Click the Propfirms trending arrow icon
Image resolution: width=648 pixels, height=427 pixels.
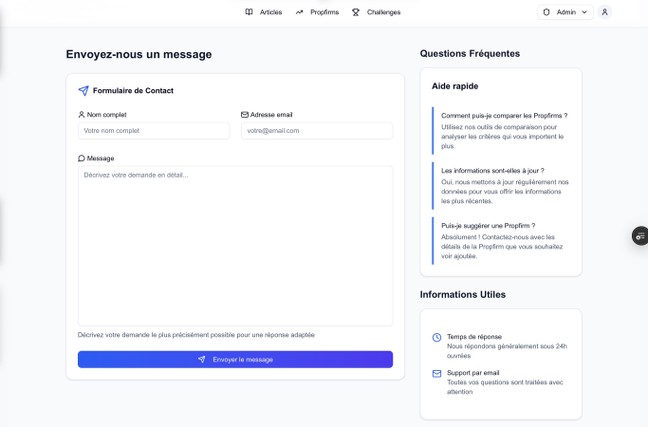click(x=299, y=12)
